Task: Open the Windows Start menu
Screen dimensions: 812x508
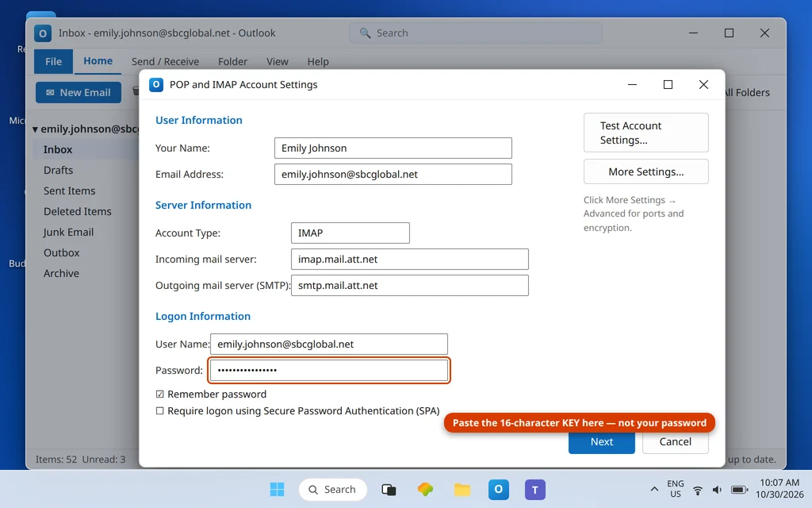Action: tap(277, 489)
